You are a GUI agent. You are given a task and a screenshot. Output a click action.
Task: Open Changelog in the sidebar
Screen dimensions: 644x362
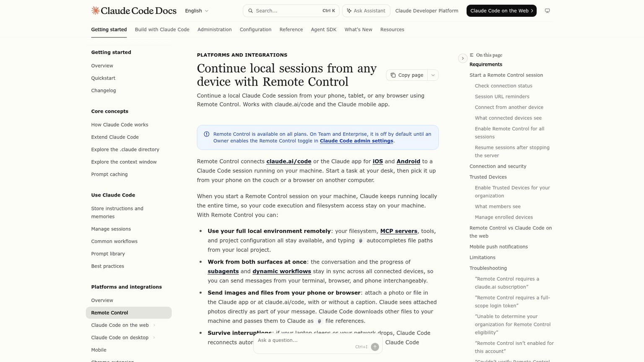click(104, 91)
